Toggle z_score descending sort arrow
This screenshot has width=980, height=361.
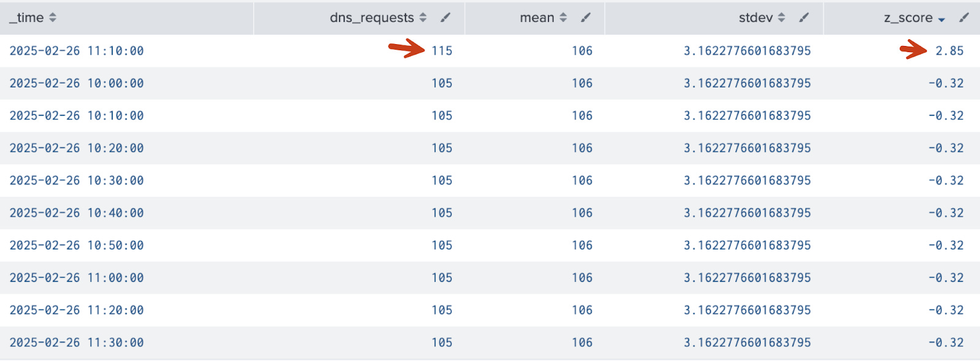pyautogui.click(x=941, y=20)
